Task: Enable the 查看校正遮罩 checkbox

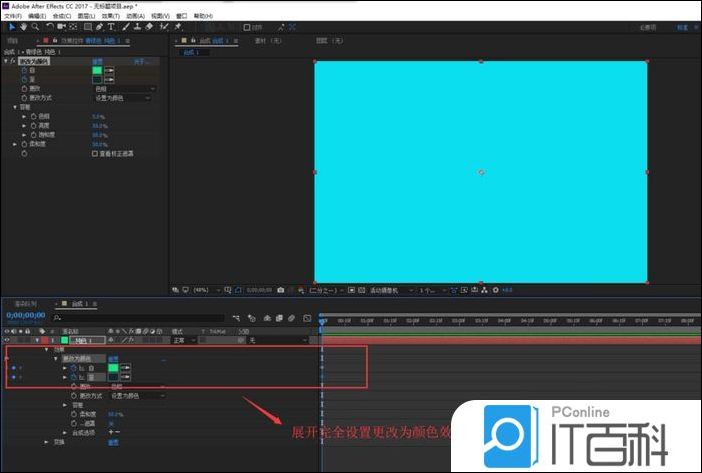Action: pos(95,154)
